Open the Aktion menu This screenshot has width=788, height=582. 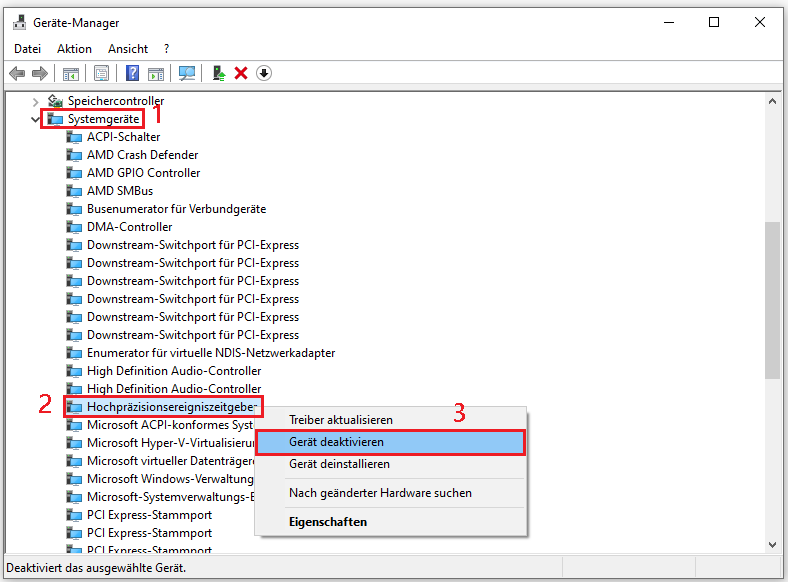coord(74,49)
